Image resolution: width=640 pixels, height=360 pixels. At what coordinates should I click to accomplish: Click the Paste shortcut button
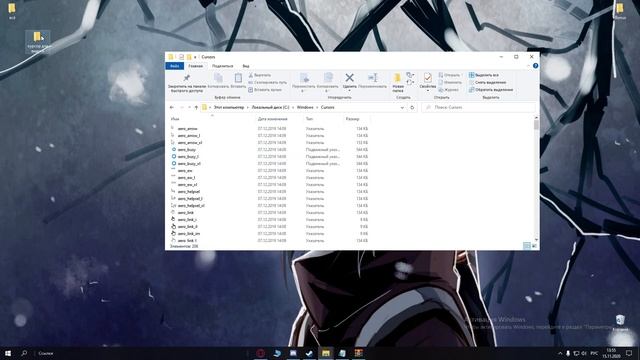265,90
